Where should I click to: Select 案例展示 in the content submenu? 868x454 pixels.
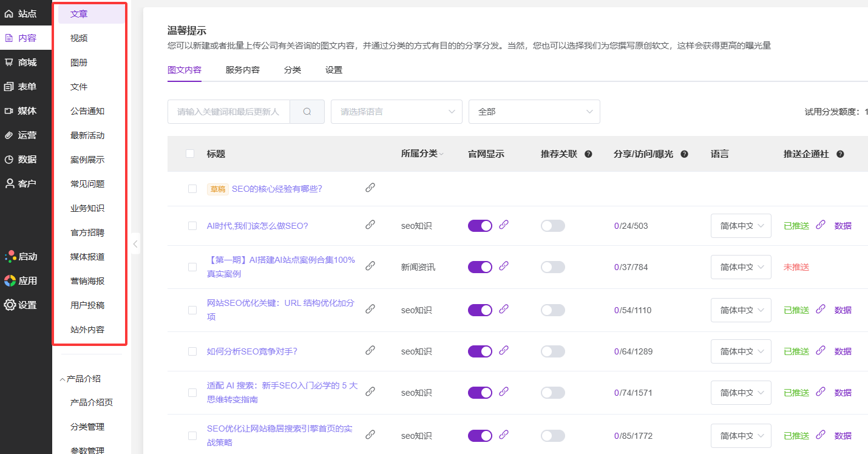(87, 160)
